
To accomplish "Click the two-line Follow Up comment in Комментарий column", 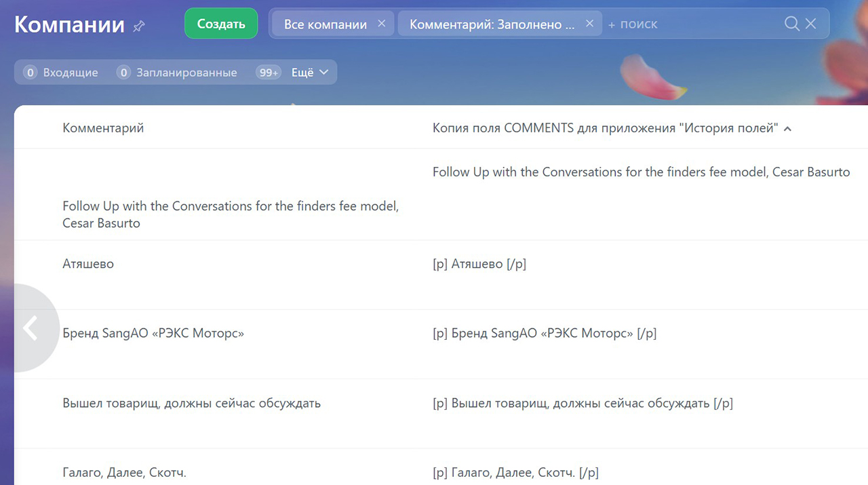I will pos(231,214).
